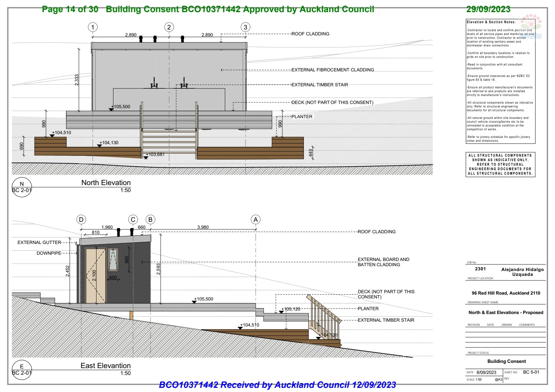Click the '3,980' dimension
555x392 pixels.
pyautogui.click(x=203, y=227)
